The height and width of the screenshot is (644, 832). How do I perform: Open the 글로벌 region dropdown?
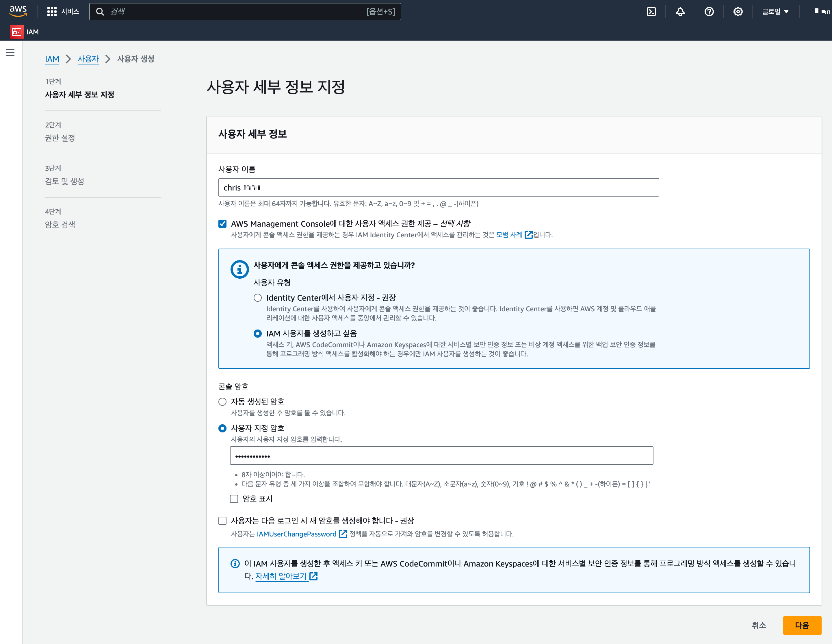[x=775, y=12]
